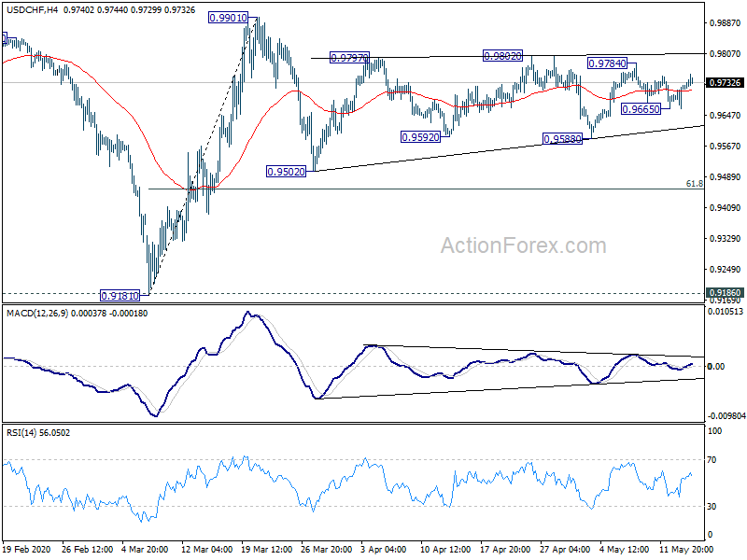This screenshot has width=747, height=560.
Task: Click the current price tag 0.97326
Action: [x=725, y=83]
